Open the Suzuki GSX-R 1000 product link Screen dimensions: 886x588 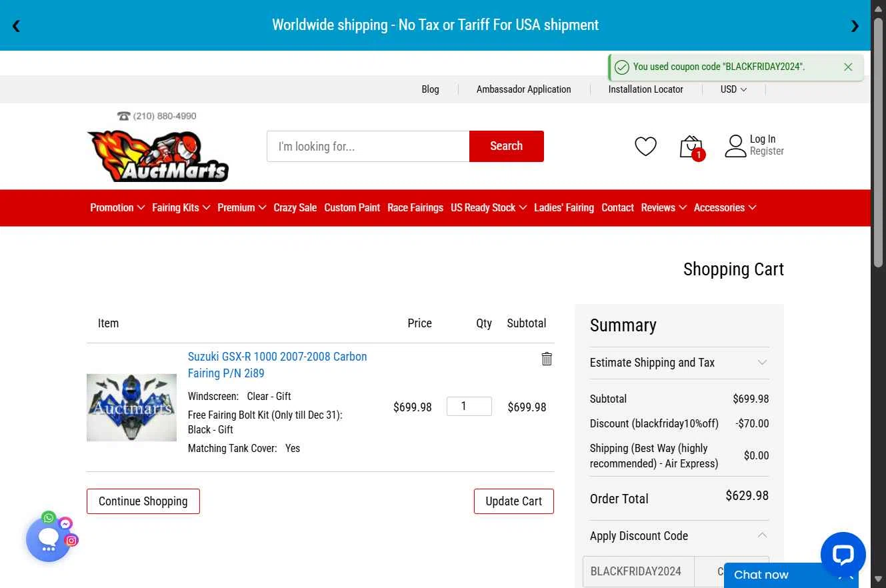(277, 365)
